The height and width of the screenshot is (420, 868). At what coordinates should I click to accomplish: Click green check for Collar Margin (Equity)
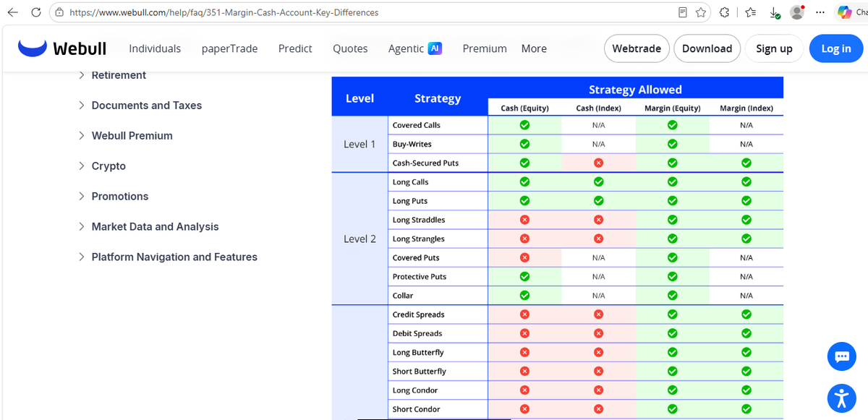point(673,295)
